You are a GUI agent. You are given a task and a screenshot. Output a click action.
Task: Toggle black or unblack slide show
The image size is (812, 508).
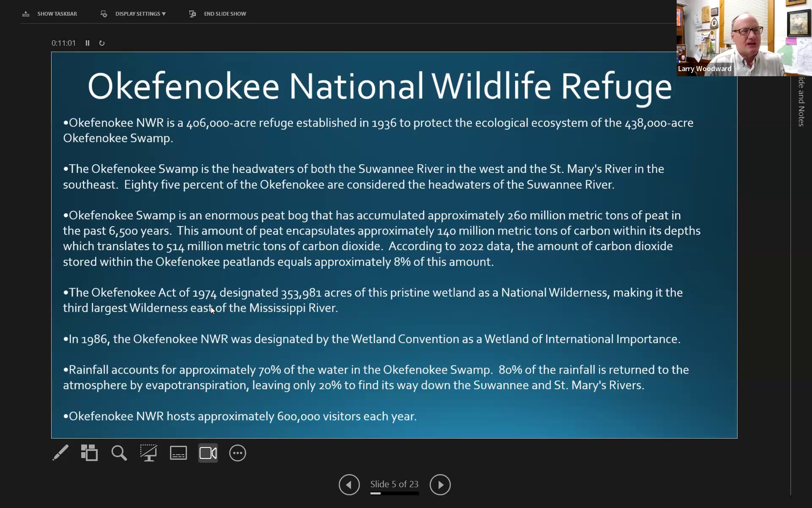point(148,453)
